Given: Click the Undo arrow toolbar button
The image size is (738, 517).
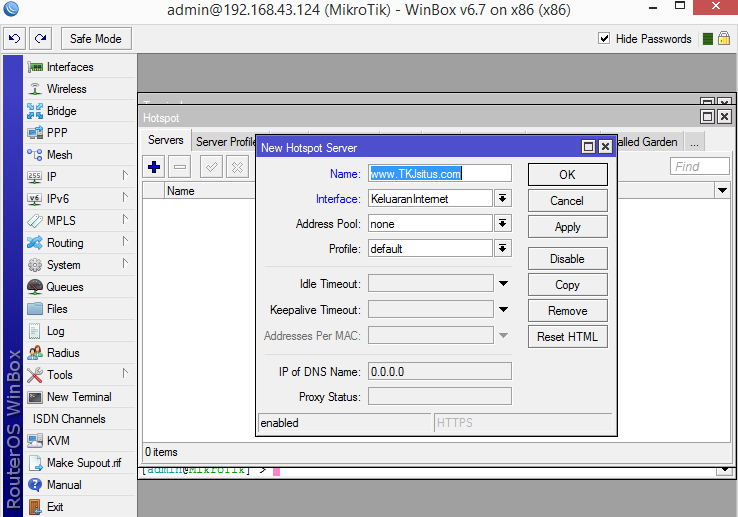Looking at the screenshot, I should 15,39.
